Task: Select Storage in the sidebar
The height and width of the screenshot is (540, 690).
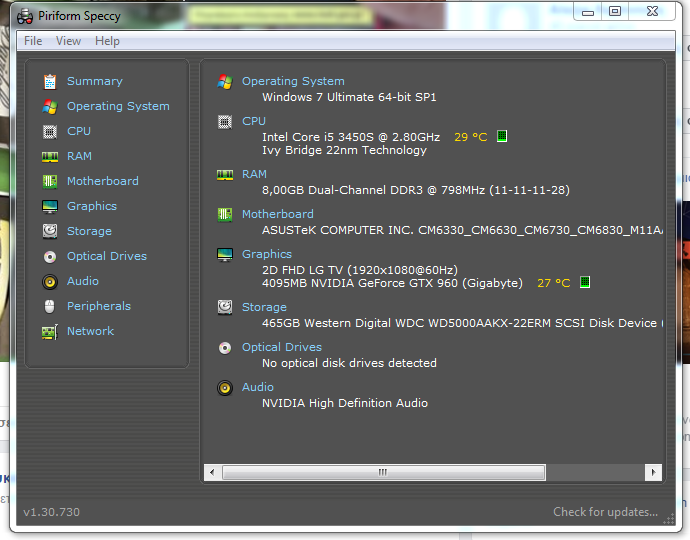Action: [89, 231]
